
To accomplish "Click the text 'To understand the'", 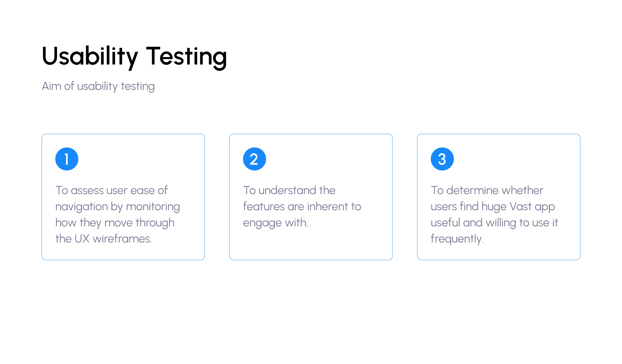I will [x=289, y=190].
